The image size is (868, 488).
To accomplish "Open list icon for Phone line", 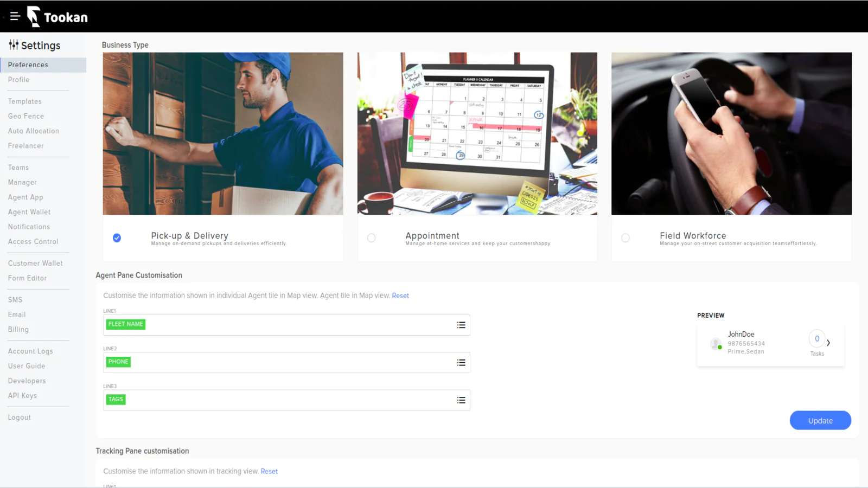I will [x=461, y=363].
